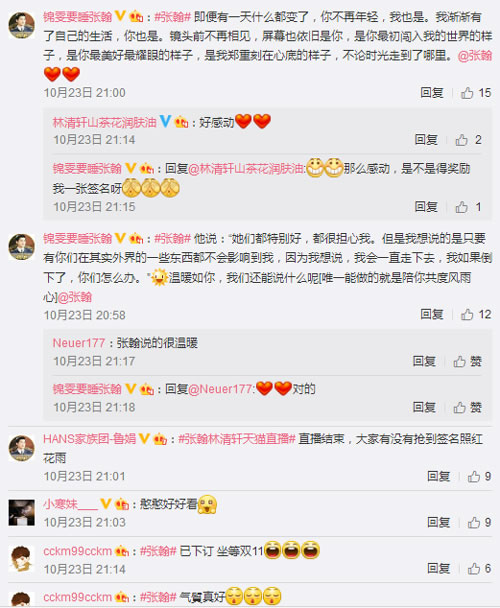Open Neuer177's profile link
Screen dimensions: 500x608
pyautogui.click(x=79, y=343)
